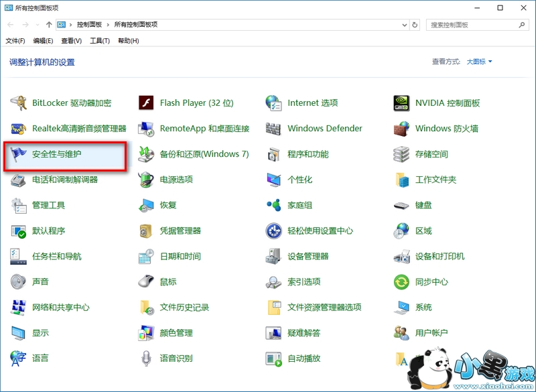Open 工作文件夹 icon
This screenshot has height=392, width=536.
point(401,180)
